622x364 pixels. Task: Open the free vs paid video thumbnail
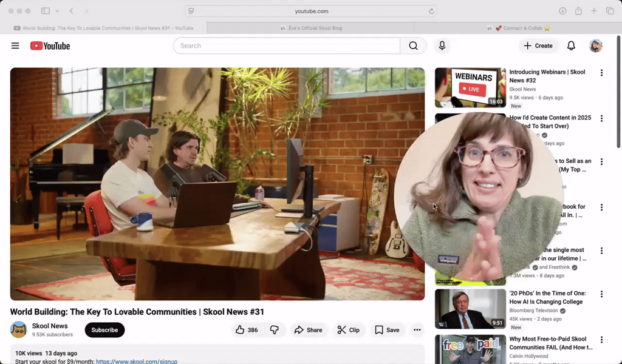pos(470,349)
